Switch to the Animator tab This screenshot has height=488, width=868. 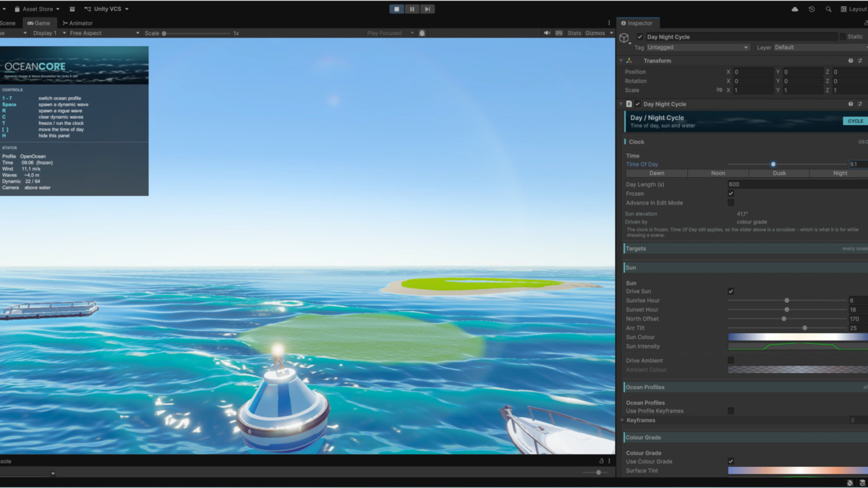tap(77, 23)
